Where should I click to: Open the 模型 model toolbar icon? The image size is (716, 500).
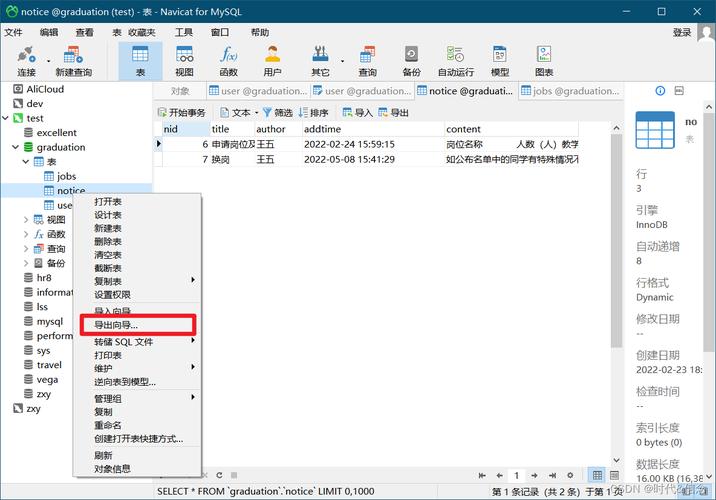(500, 61)
